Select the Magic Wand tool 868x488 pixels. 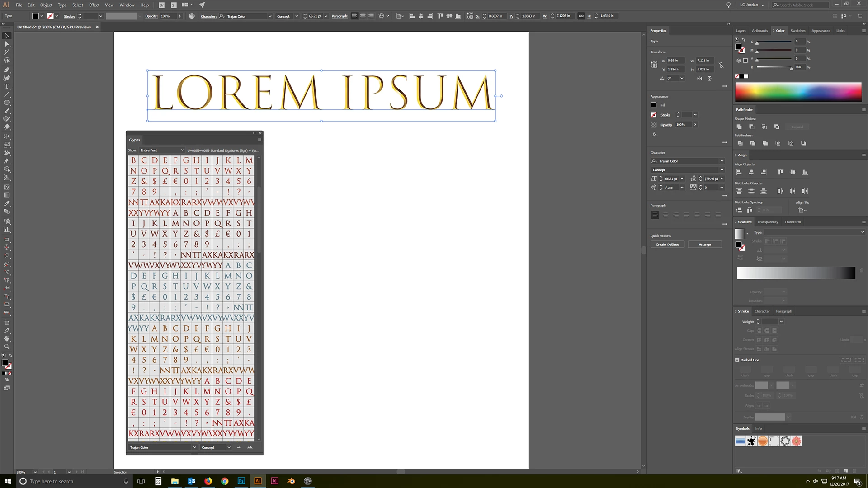(7, 52)
